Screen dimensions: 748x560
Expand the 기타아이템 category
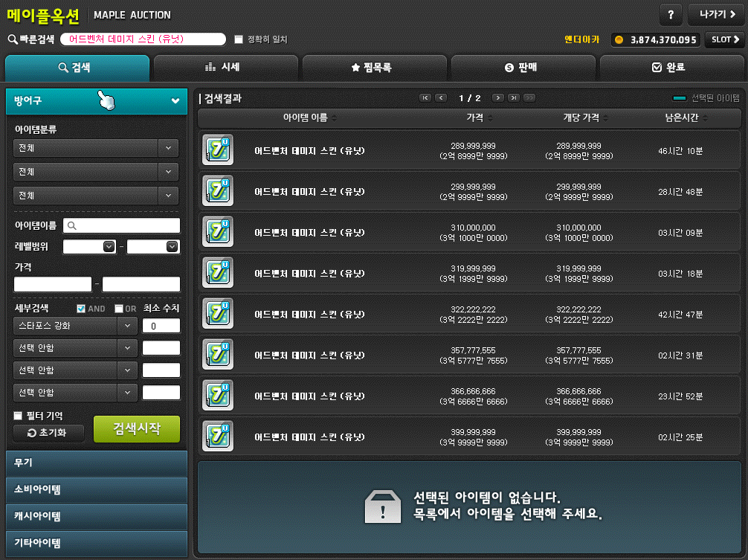(x=97, y=544)
